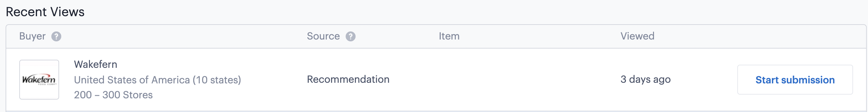Image resolution: width=868 pixels, height=112 pixels.
Task: Sort by the Viewed column header
Action: 637,36
